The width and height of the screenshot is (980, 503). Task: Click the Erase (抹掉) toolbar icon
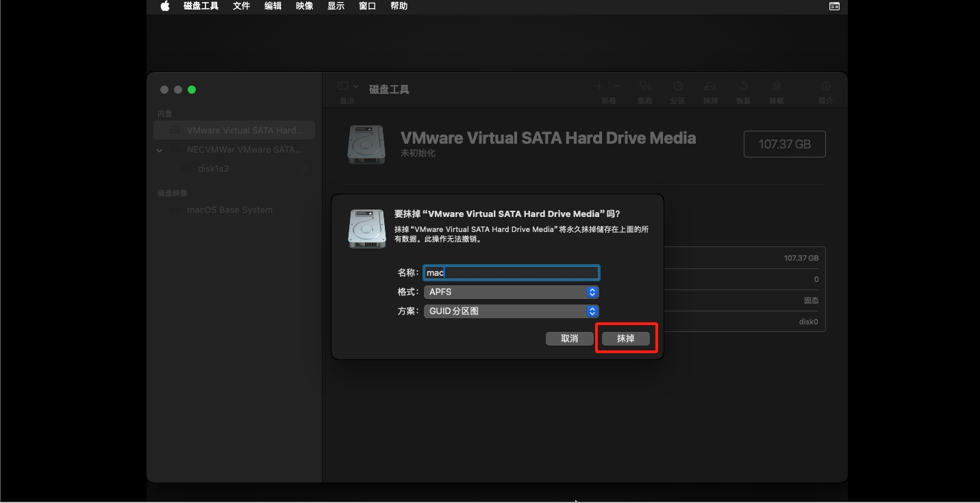click(x=710, y=86)
